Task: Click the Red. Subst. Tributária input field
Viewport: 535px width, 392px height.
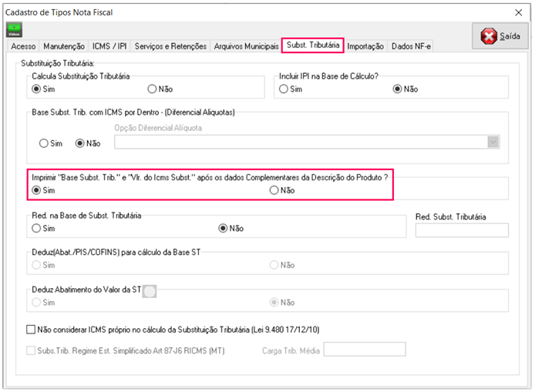Action: (x=461, y=230)
